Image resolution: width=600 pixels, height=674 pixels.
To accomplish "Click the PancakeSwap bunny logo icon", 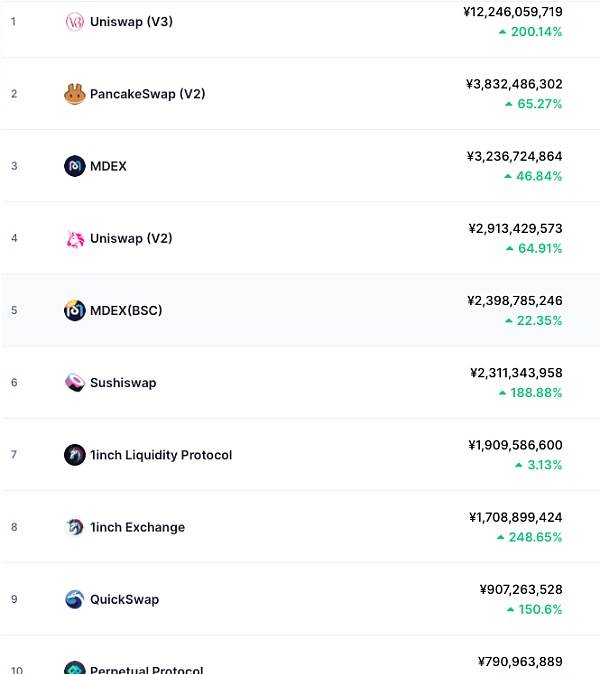I will (74, 94).
